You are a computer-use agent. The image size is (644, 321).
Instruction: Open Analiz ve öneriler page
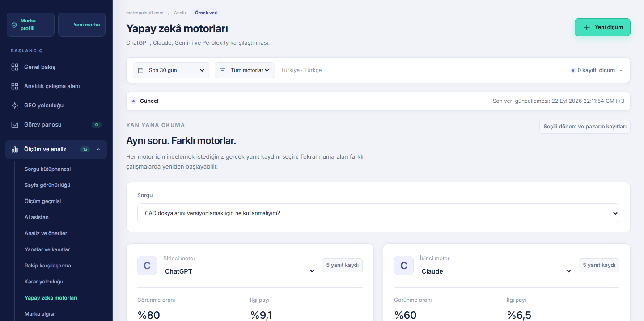pos(46,233)
